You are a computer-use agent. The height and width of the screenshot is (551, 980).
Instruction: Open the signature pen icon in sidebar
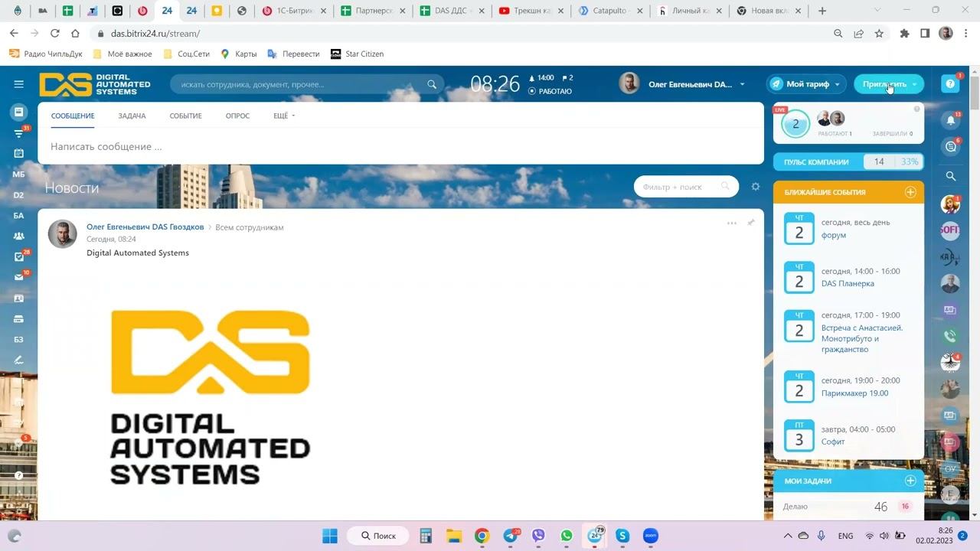(x=19, y=360)
